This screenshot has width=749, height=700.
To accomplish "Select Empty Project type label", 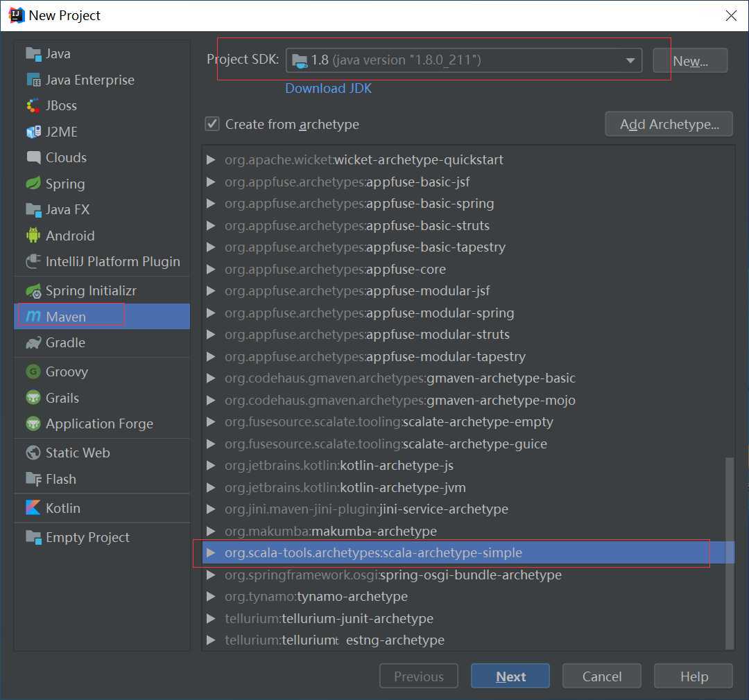I will (87, 538).
